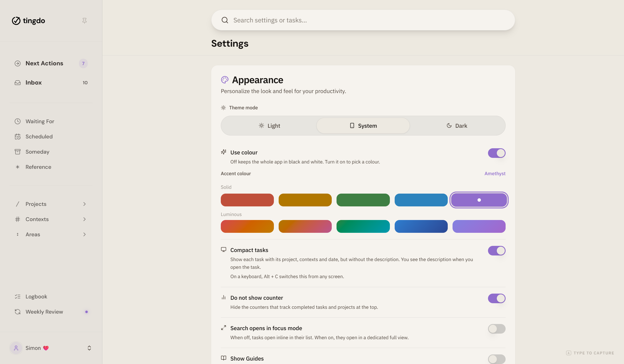Open Someday archive icon
The height and width of the screenshot is (364, 624).
[18, 152]
